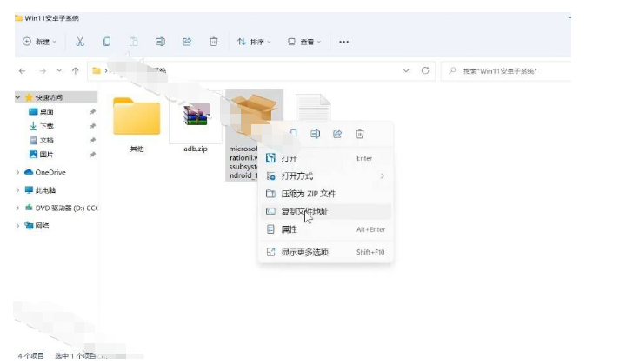Select 网络 in the sidebar
The width and height of the screenshot is (626, 364).
pyautogui.click(x=37, y=226)
